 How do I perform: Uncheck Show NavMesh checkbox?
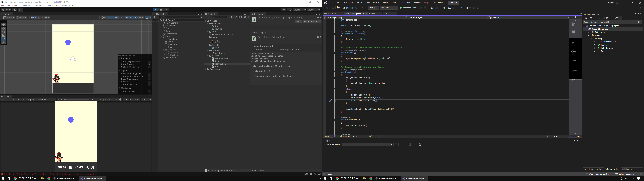pos(149,64)
